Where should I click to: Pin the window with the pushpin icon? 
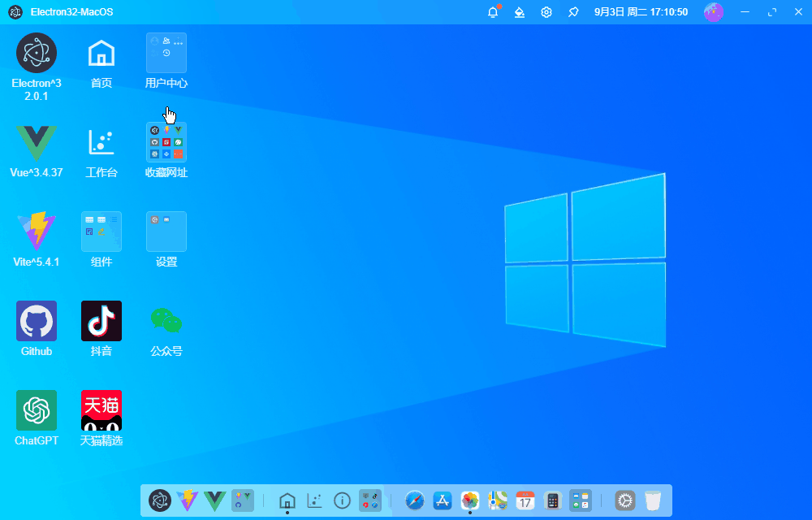click(573, 12)
